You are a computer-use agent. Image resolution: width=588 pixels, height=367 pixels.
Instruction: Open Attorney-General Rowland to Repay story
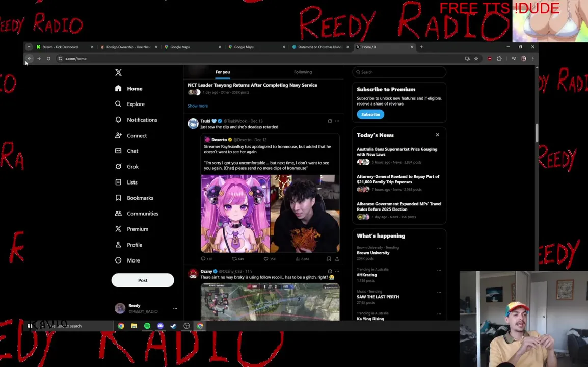[398, 179]
